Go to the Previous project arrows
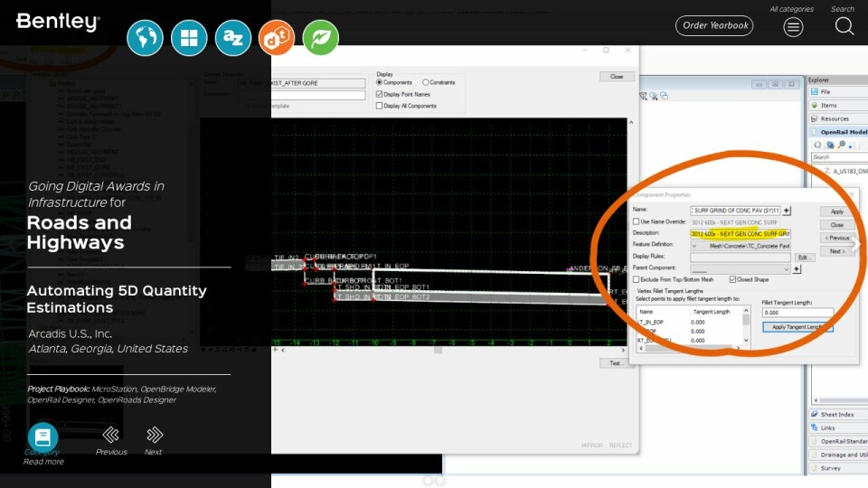Image resolution: width=868 pixels, height=488 pixels. (x=110, y=435)
